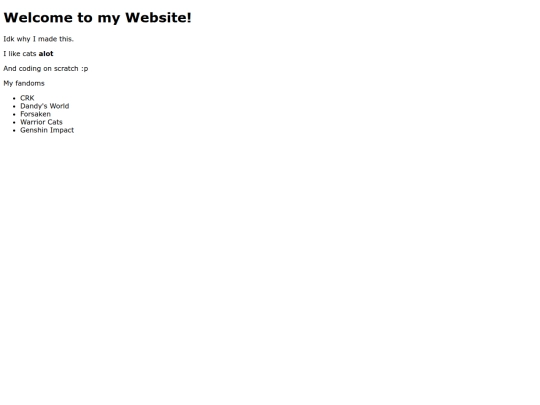Click the bold word 'alot'
This screenshot has height=405, width=540.
point(46,54)
